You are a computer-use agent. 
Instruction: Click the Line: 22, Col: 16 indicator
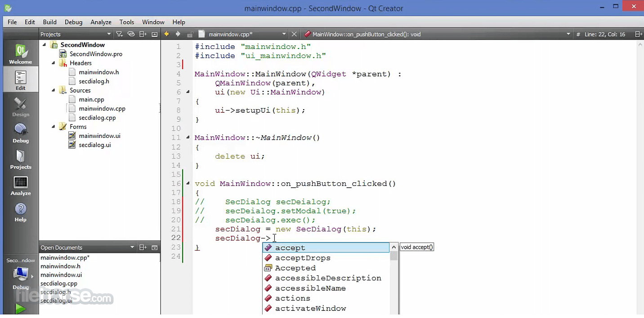[605, 34]
